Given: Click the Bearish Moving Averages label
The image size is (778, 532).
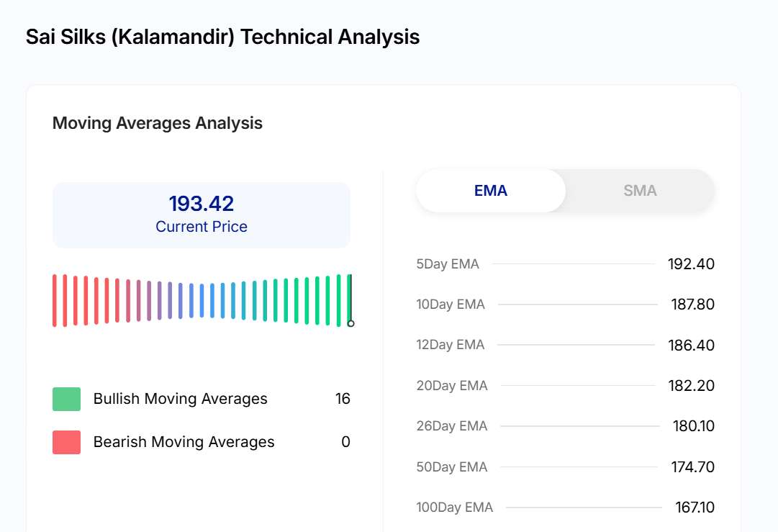Looking at the screenshot, I should coord(184,442).
